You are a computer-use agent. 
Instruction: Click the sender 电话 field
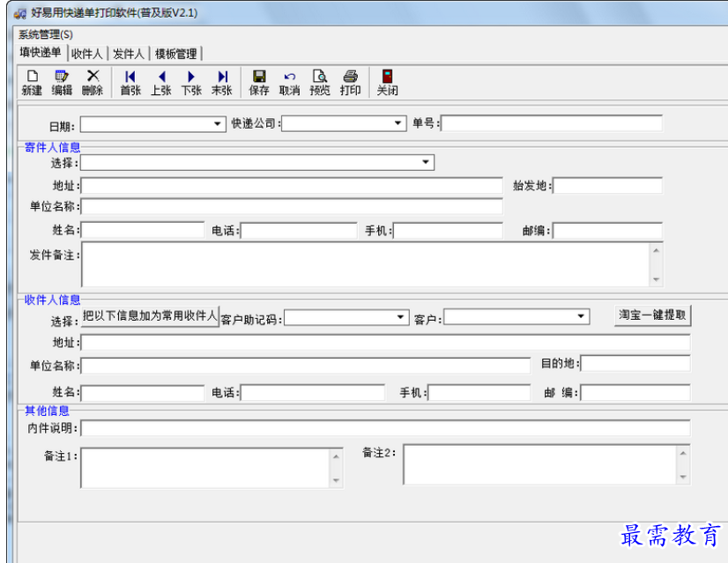tap(299, 231)
